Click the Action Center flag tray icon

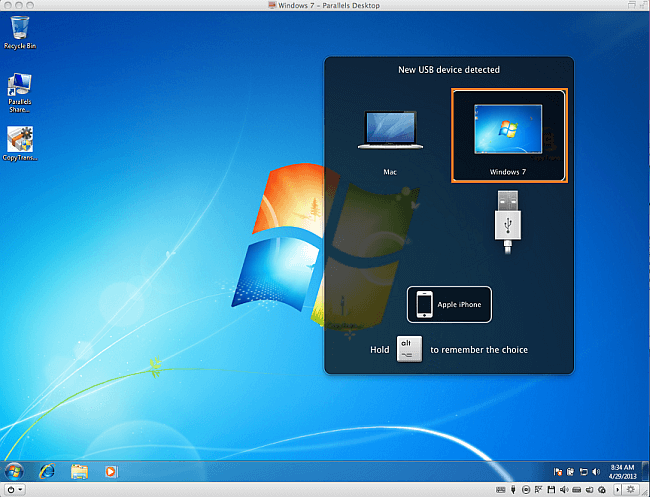pyautogui.click(x=558, y=472)
